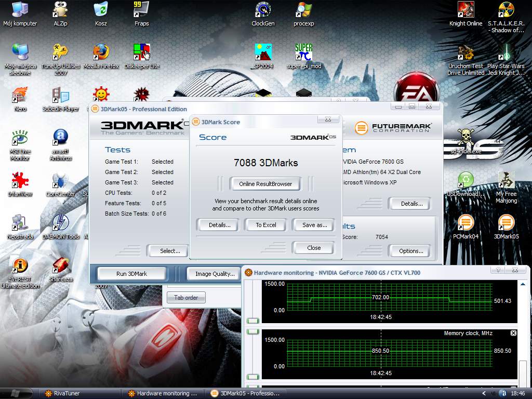
Task: Open the 3DMark05 desktop shortcut
Action: click(506, 228)
